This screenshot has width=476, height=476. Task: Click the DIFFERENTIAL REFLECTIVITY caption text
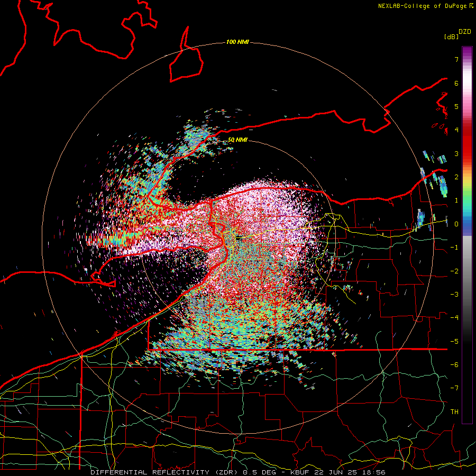150,472
